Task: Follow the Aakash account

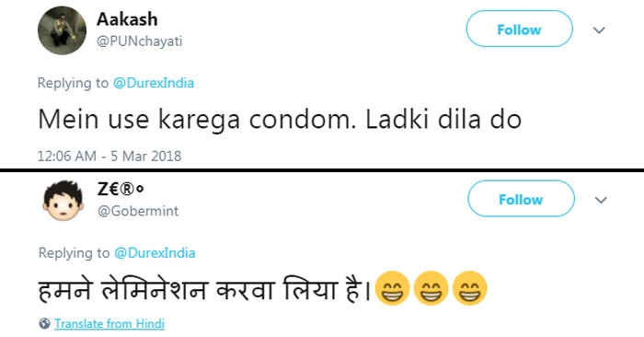Action: click(x=519, y=29)
